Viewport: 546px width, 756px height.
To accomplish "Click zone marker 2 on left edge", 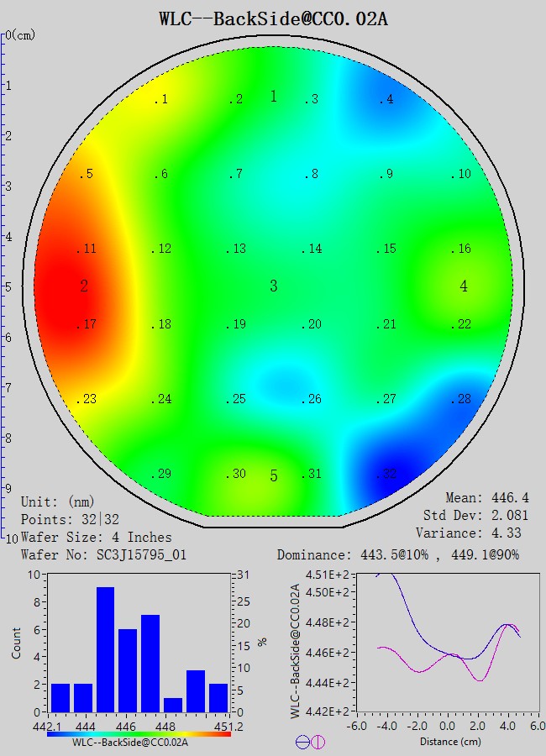I will click(x=84, y=286).
